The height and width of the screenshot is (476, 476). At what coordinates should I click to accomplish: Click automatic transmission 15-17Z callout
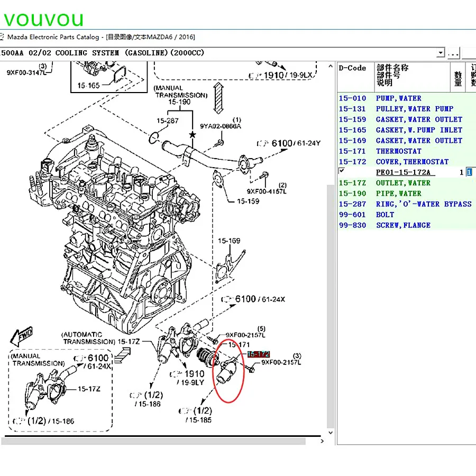pos(129,342)
